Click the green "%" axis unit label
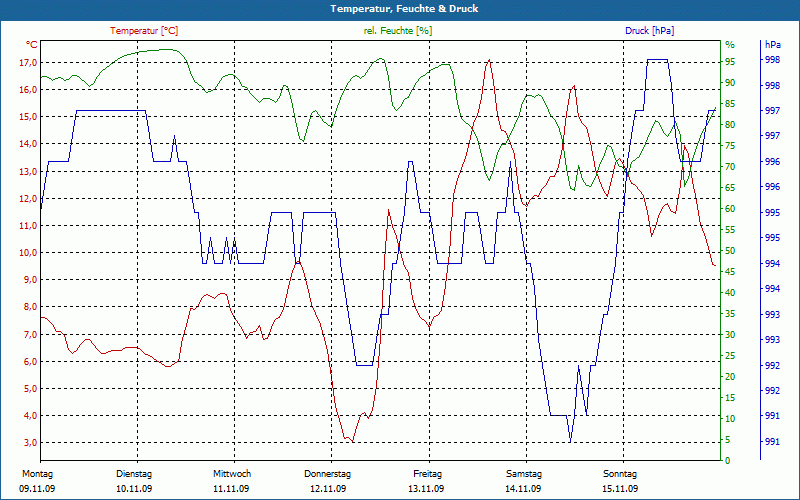 730,45
